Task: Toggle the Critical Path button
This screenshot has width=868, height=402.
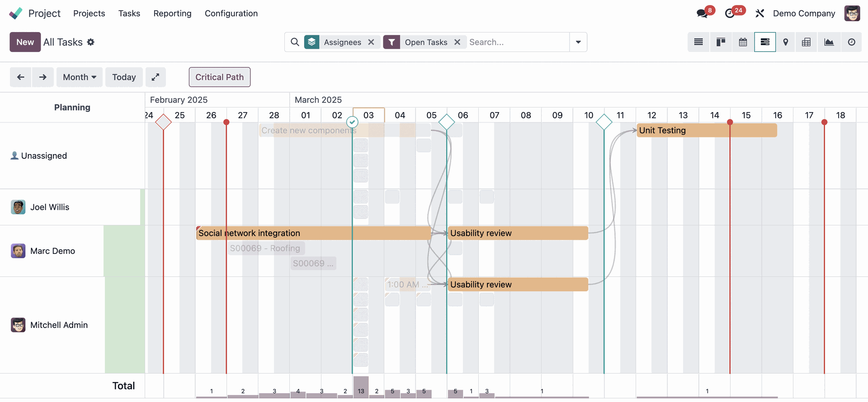Action: click(x=219, y=77)
